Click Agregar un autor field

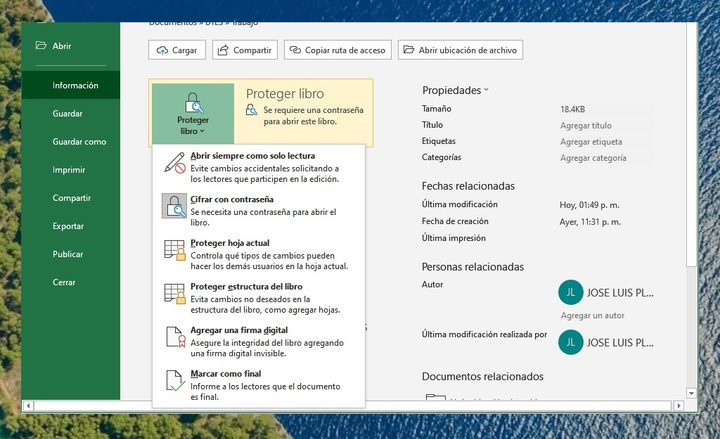[x=592, y=315]
